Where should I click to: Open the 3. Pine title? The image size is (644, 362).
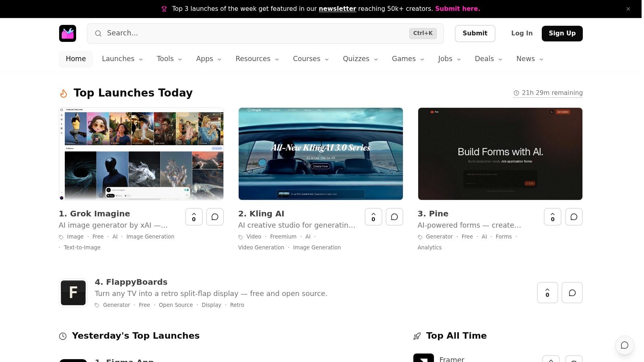(433, 214)
